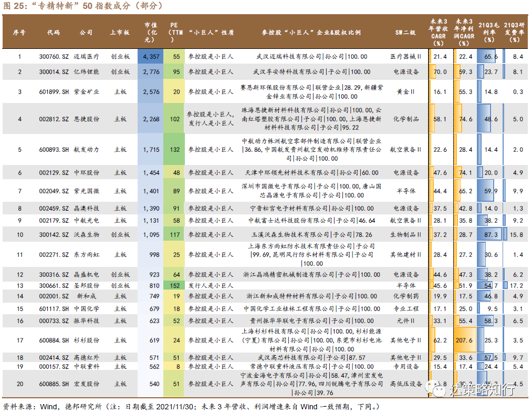532x413 pixels.
Task: Click market cap value 2,776
Action: point(151,72)
